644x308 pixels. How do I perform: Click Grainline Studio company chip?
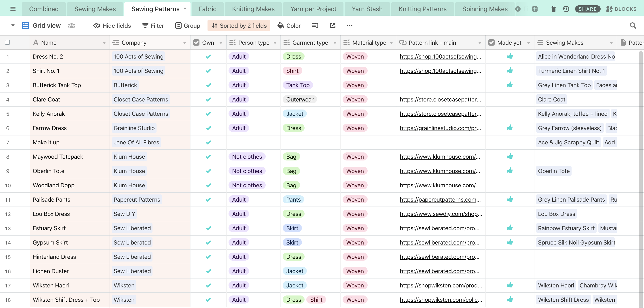click(134, 128)
